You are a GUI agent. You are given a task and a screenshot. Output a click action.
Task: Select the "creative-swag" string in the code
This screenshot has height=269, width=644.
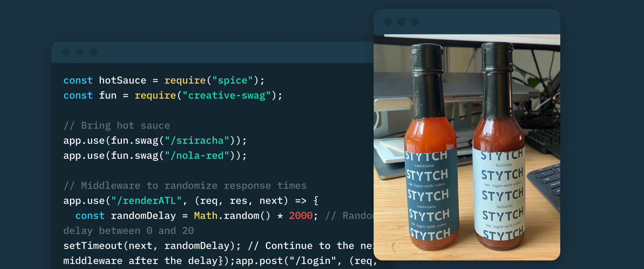pyautogui.click(x=226, y=95)
